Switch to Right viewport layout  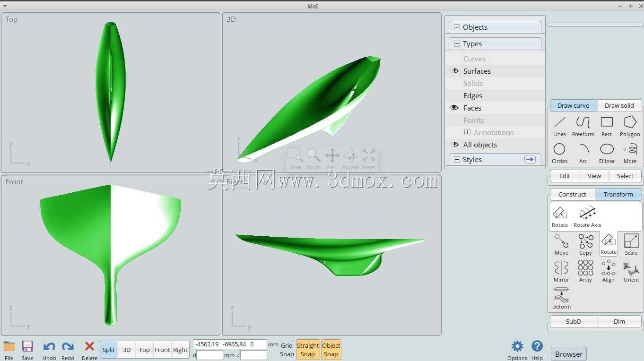click(x=180, y=350)
